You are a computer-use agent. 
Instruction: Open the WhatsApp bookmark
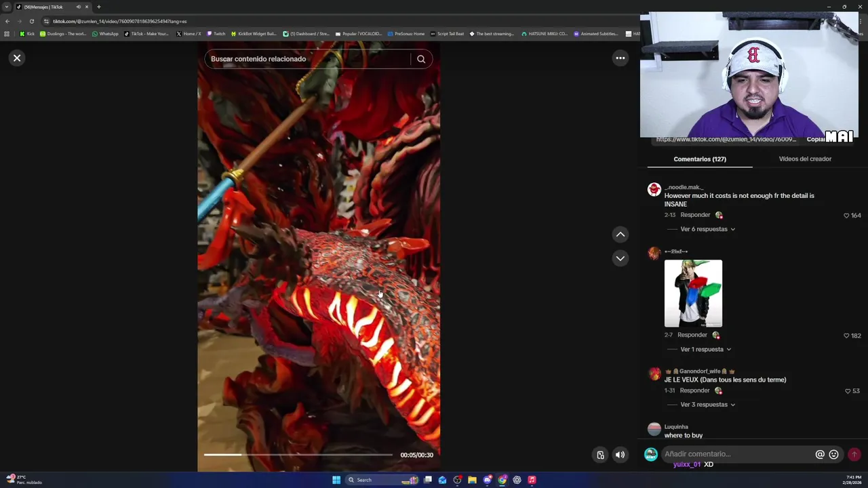click(x=105, y=34)
